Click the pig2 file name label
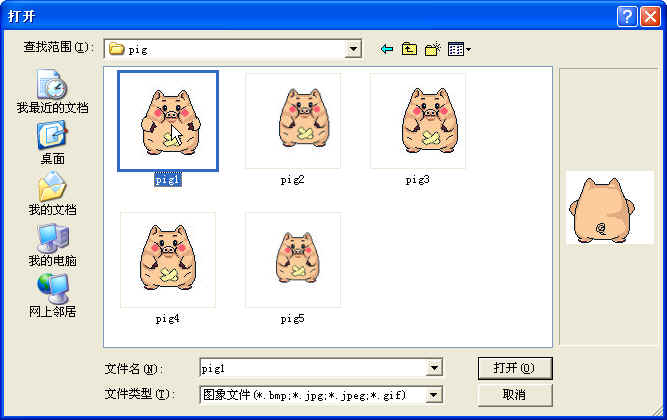 (293, 180)
